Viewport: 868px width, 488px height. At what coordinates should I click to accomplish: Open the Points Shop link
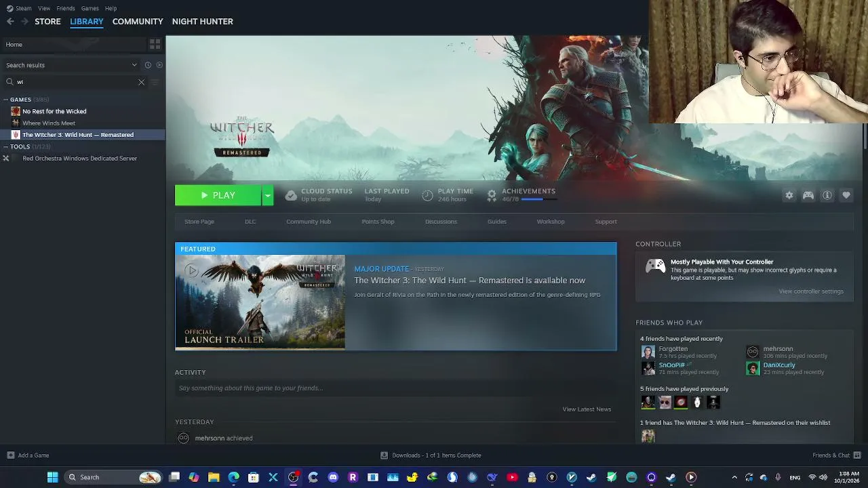click(378, 222)
